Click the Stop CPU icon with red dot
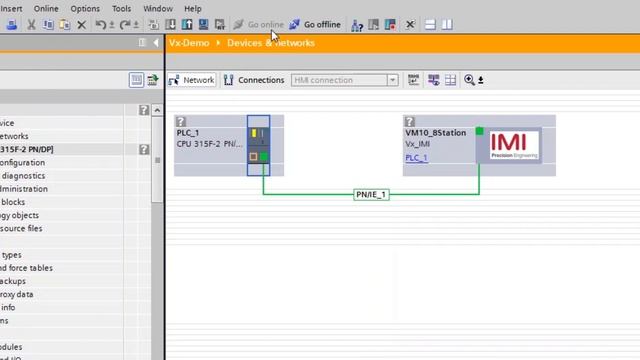The width and height of the screenshot is (640, 360). coord(390,24)
